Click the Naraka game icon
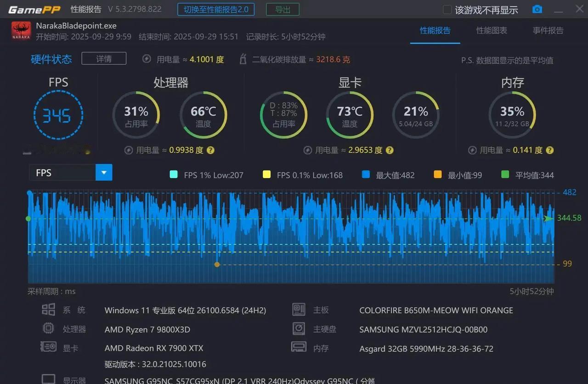This screenshot has width=588, height=384. click(x=21, y=31)
